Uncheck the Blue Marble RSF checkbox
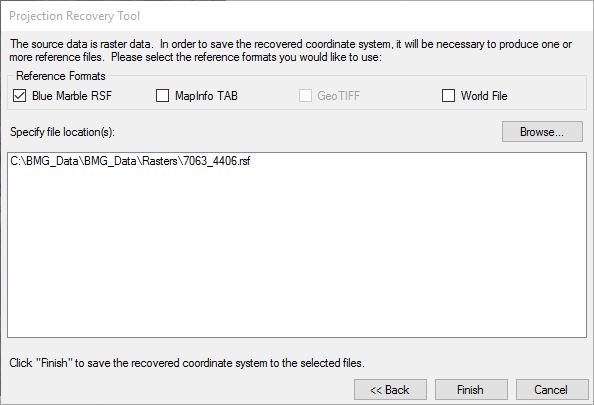The width and height of the screenshot is (594, 405). point(19,96)
